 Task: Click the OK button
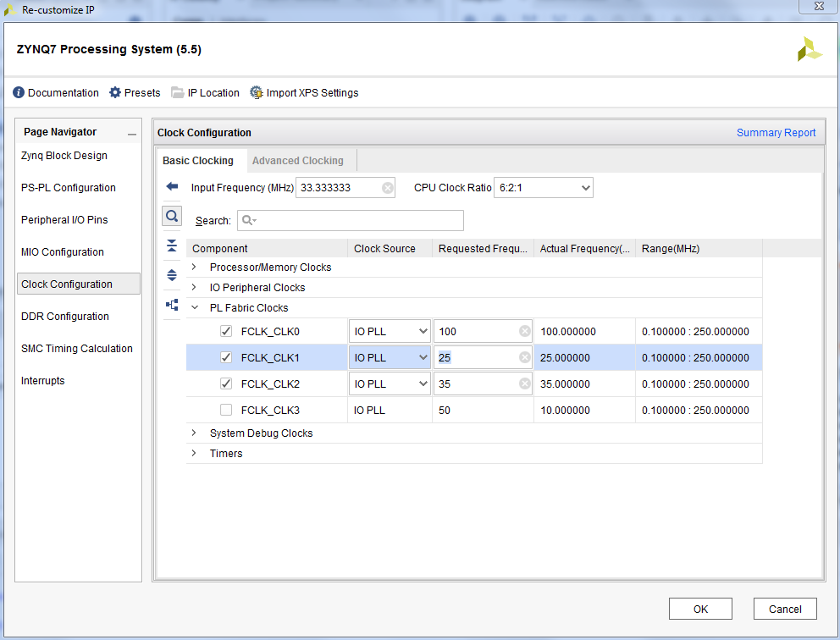pyautogui.click(x=700, y=609)
